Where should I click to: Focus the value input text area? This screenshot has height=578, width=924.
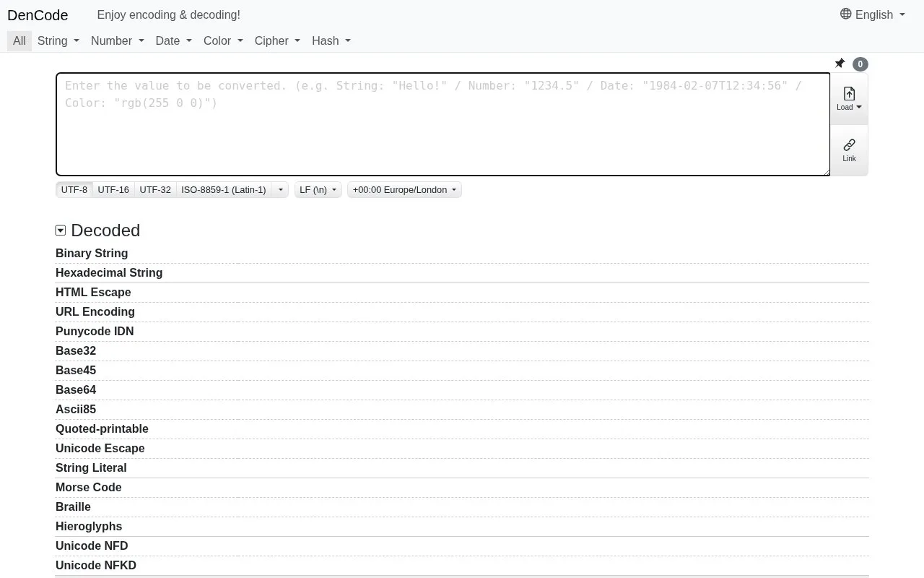click(x=443, y=124)
